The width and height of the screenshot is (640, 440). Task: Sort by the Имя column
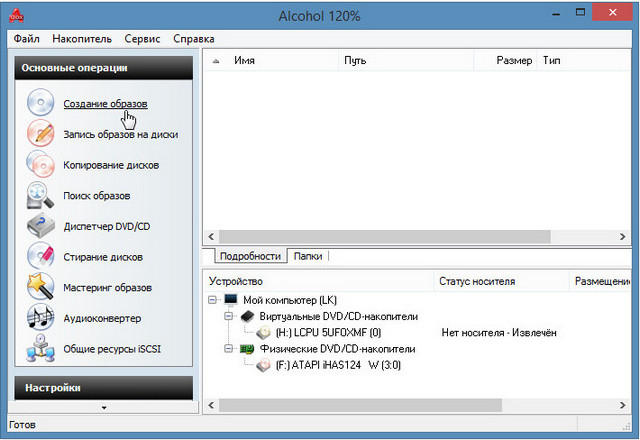click(x=283, y=60)
